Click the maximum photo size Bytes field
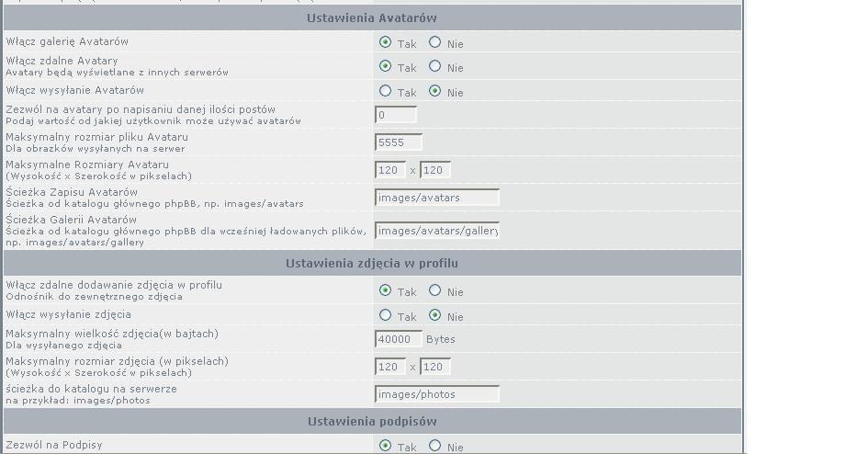Viewport: 868px width, 454px height. coord(399,339)
